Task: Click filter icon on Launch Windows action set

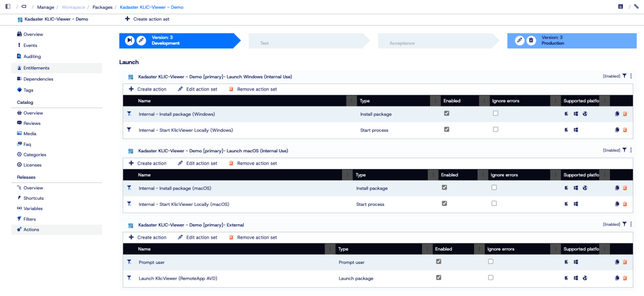Action: coord(624,76)
